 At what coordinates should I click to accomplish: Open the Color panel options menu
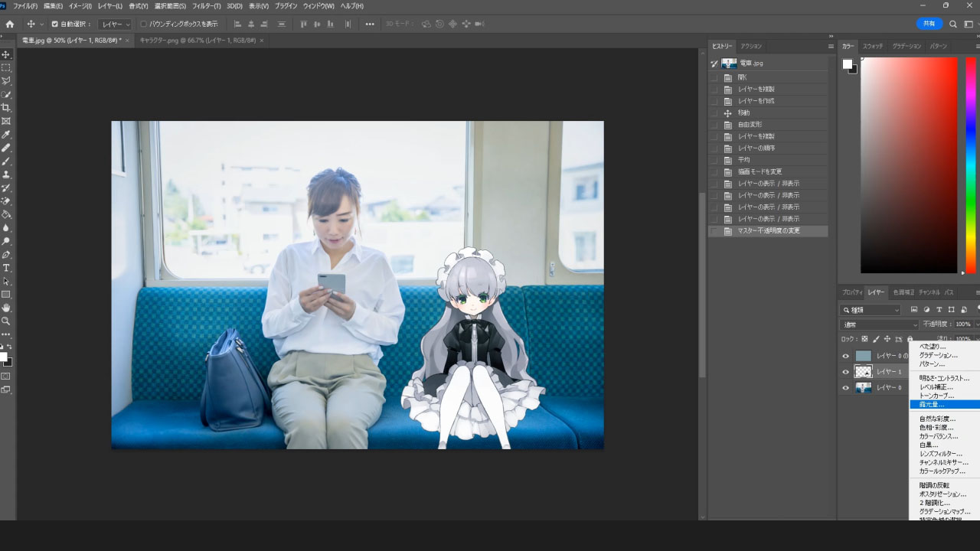tap(977, 46)
